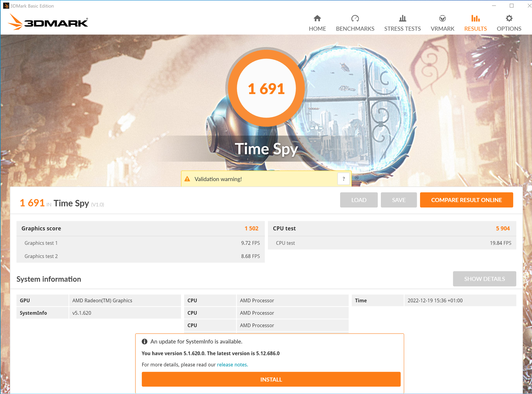Click the (V1.0) version label
532x394 pixels.
97,205
